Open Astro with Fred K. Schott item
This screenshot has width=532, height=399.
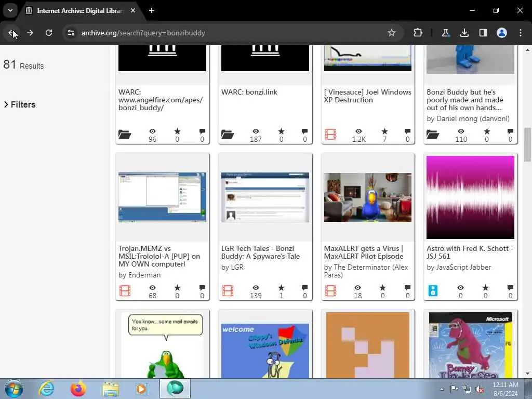click(470, 252)
